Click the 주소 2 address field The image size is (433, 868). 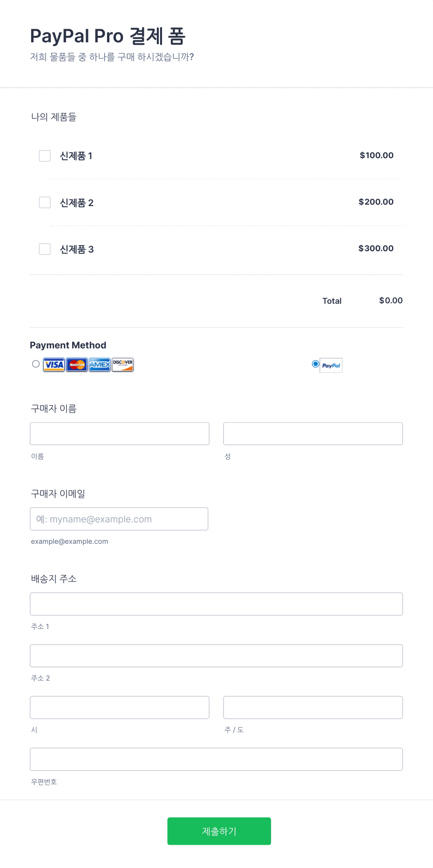point(216,655)
